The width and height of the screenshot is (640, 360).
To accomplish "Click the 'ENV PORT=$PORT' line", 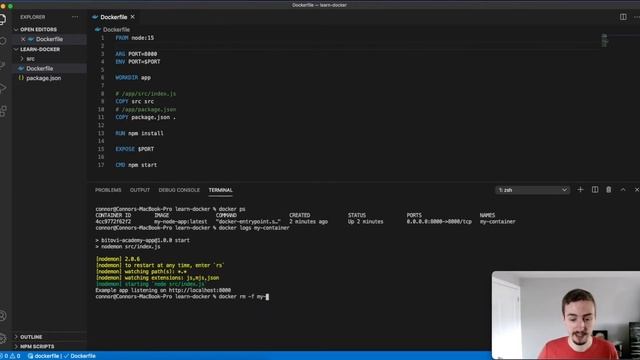I will pos(138,62).
